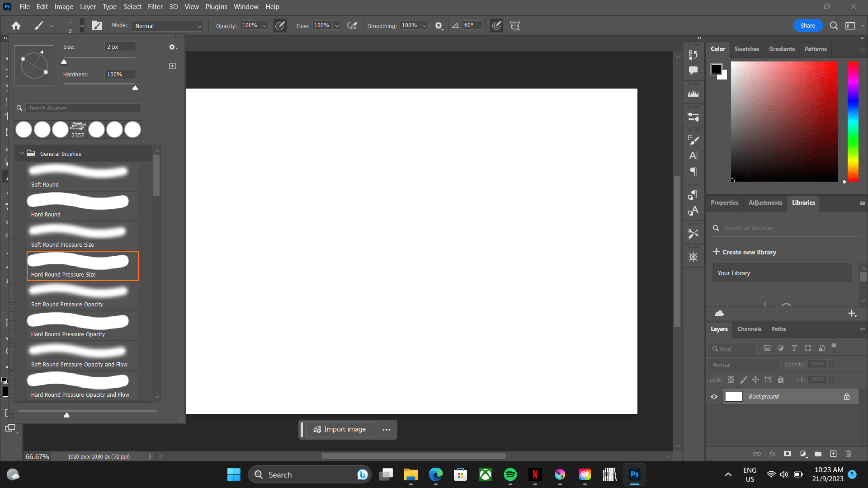
Task: Click the Import image button
Action: (x=340, y=429)
